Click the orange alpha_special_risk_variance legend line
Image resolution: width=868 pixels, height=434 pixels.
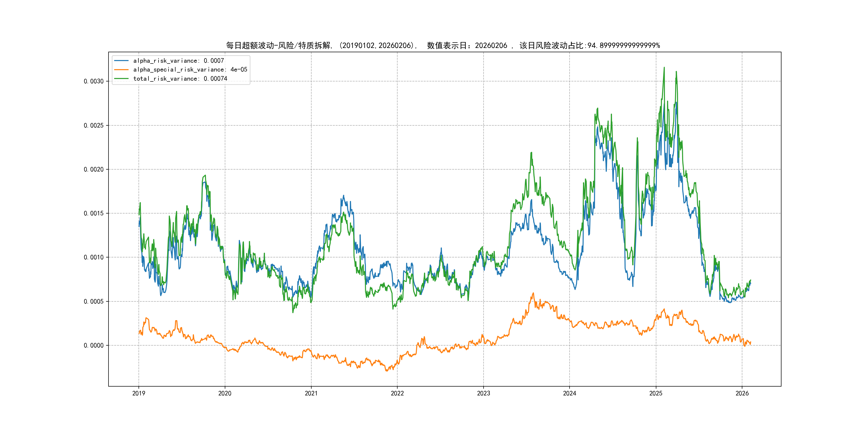pyautogui.click(x=121, y=70)
